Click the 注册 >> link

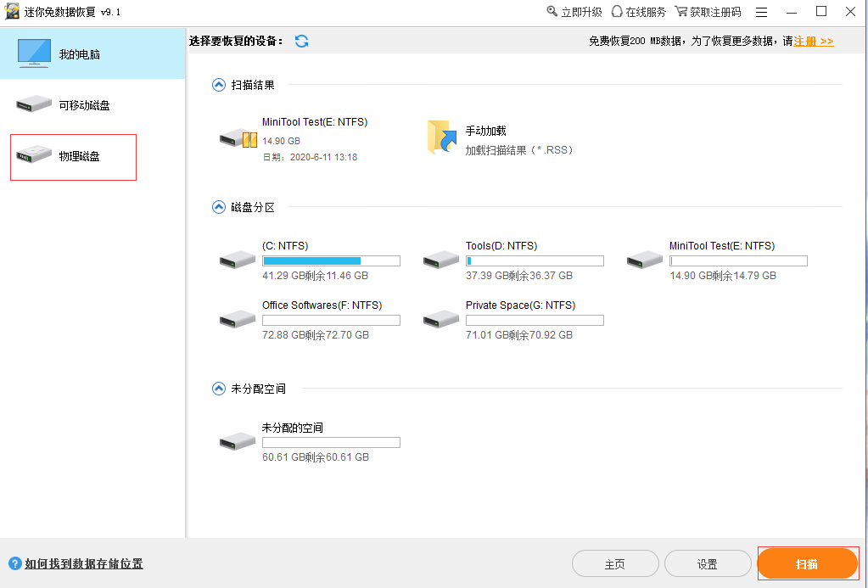tap(813, 41)
